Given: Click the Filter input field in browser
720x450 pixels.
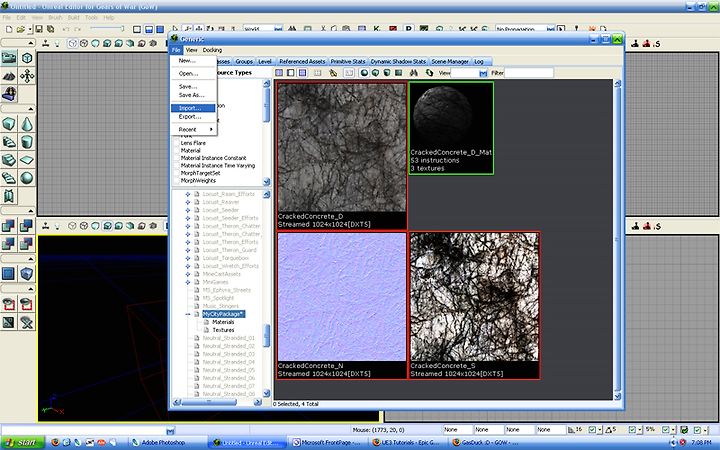Looking at the screenshot, I should click(x=529, y=73).
